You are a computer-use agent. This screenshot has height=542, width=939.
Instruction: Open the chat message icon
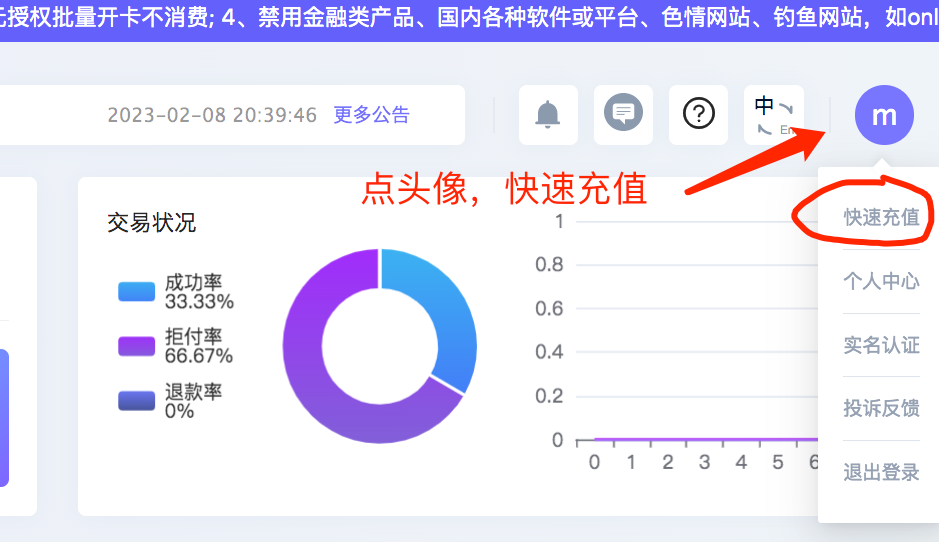[623, 114]
